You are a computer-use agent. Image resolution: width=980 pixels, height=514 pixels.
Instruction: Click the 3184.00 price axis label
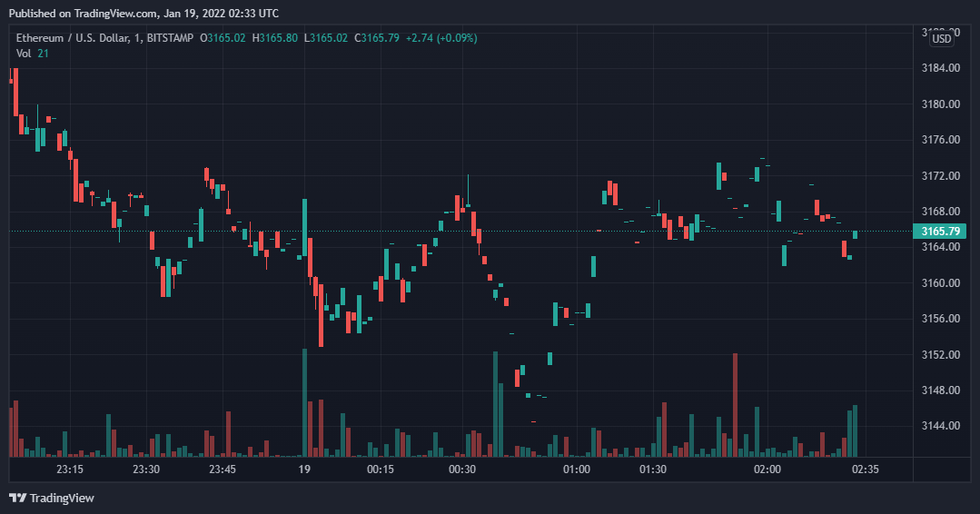coord(941,68)
